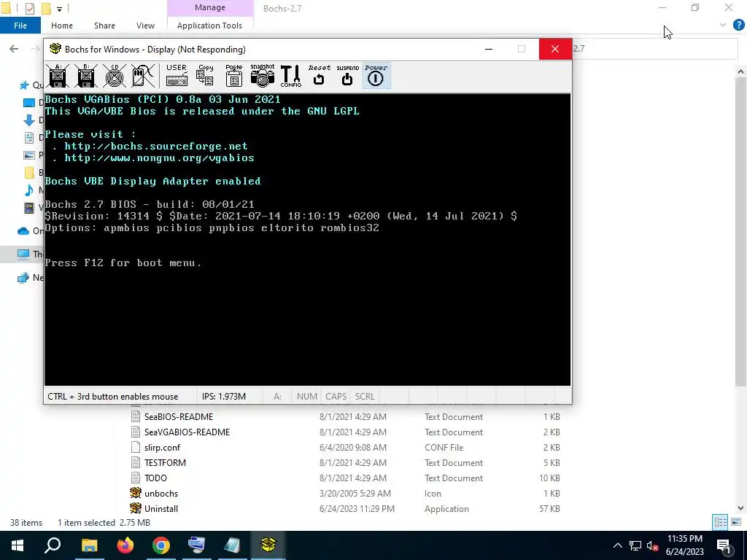Open the Windows Start menu
The width and height of the screenshot is (747, 560).
tap(18, 545)
